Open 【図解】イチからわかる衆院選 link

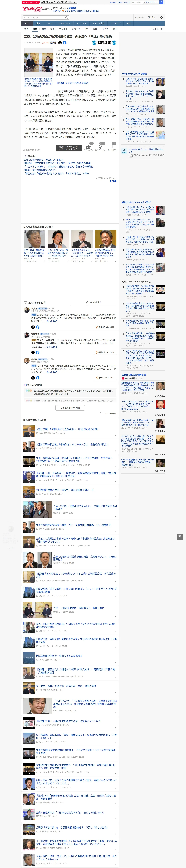coord(72,83)
